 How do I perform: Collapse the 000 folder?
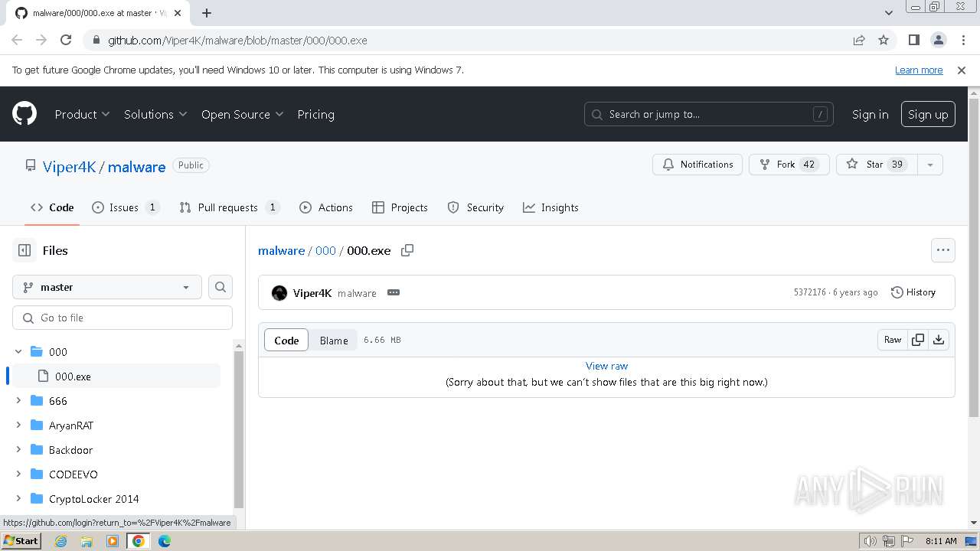pos(19,351)
